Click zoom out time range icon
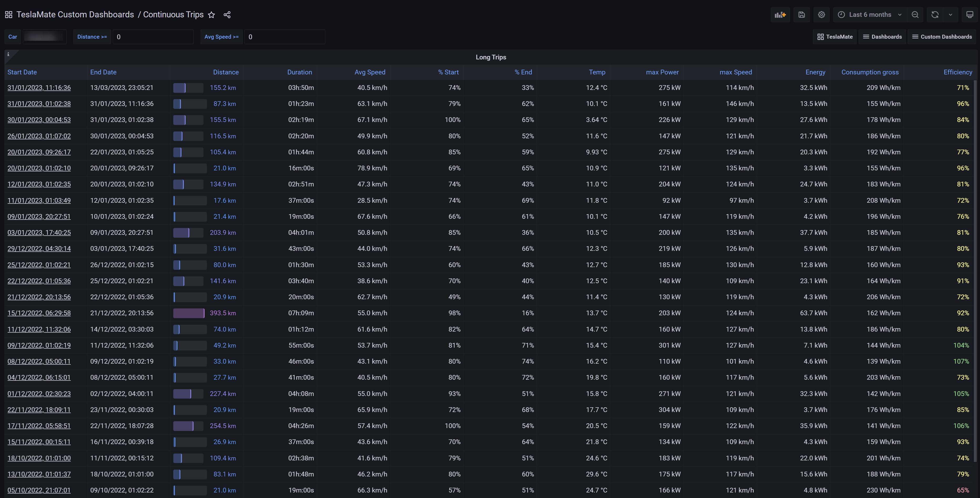Image resolution: width=980 pixels, height=498 pixels. [x=915, y=14]
